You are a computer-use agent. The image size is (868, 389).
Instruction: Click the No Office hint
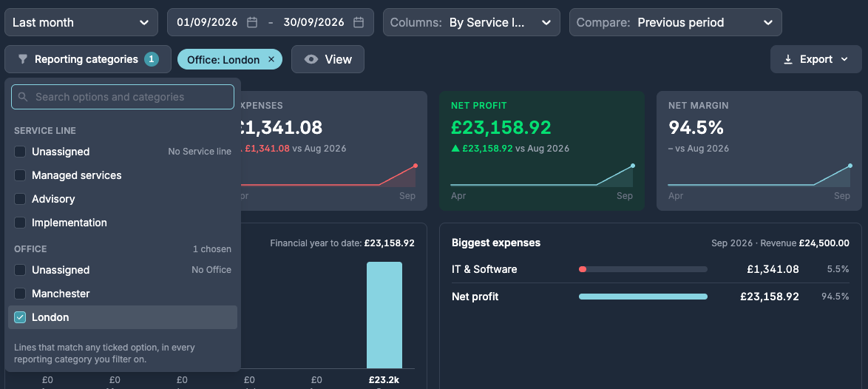pos(211,270)
